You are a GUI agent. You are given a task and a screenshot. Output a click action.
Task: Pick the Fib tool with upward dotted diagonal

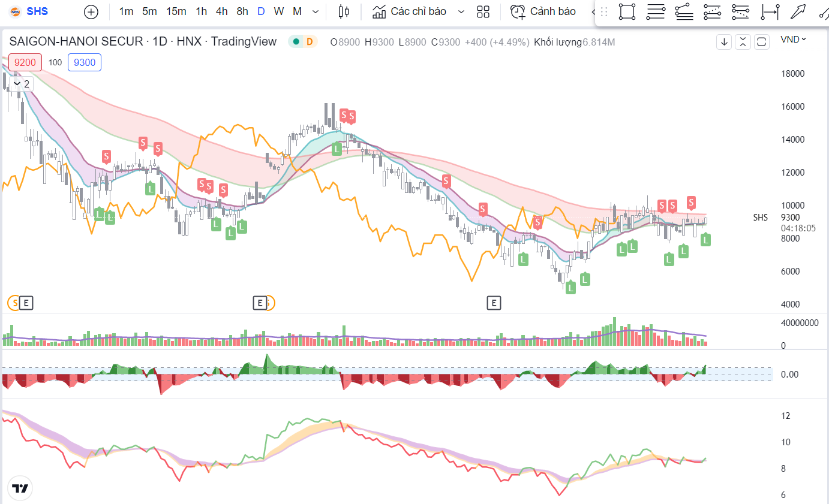click(x=712, y=12)
